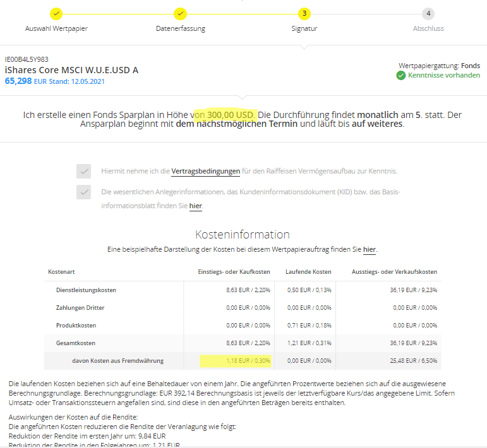Screen dimensions: 487x448
Task: Click the Einstiegs- oder Kaufkosten column header
Action: (x=234, y=272)
